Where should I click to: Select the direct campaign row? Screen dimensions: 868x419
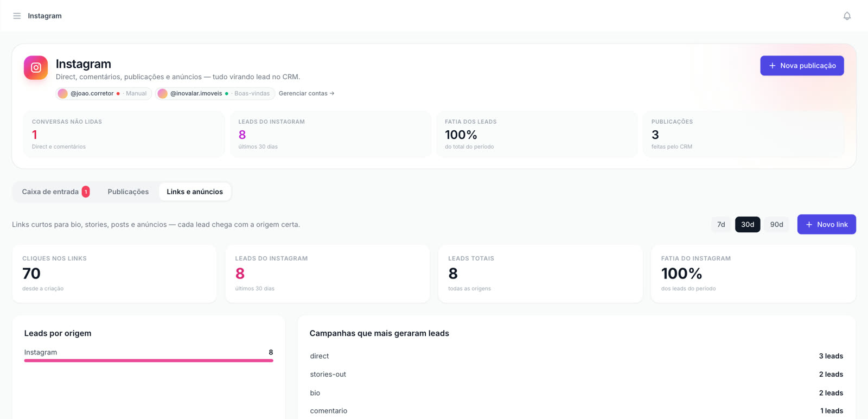click(577, 356)
